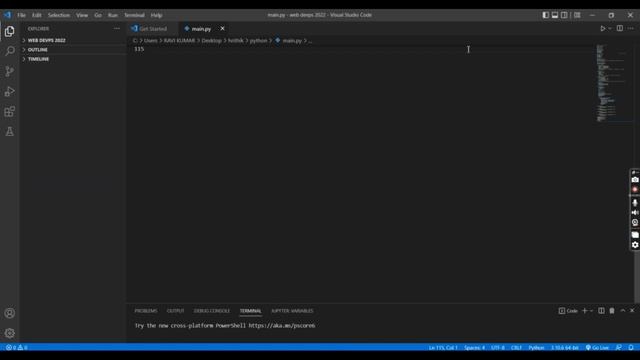The height and width of the screenshot is (360, 640).
Task: Toggle primary side bar layout button
Action: 546,15
